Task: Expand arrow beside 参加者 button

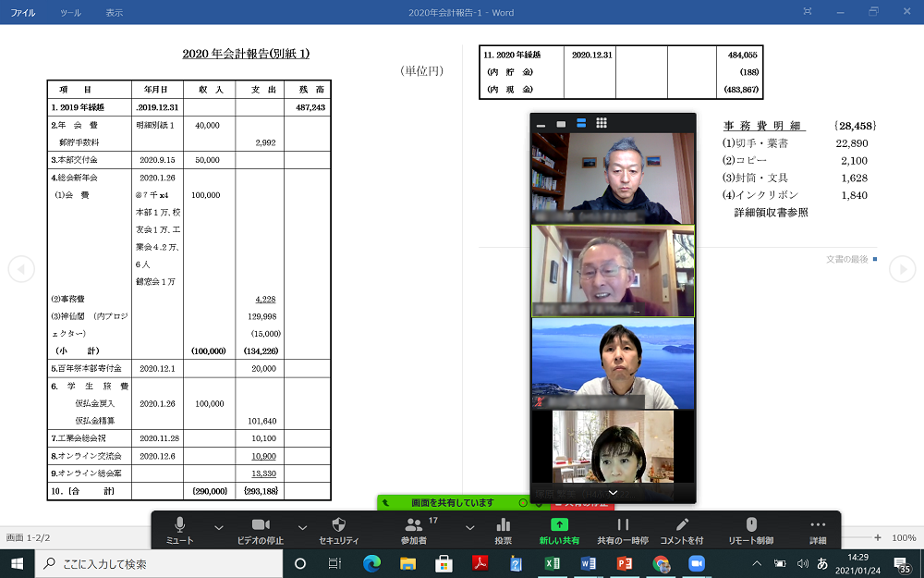Action: [x=469, y=527]
